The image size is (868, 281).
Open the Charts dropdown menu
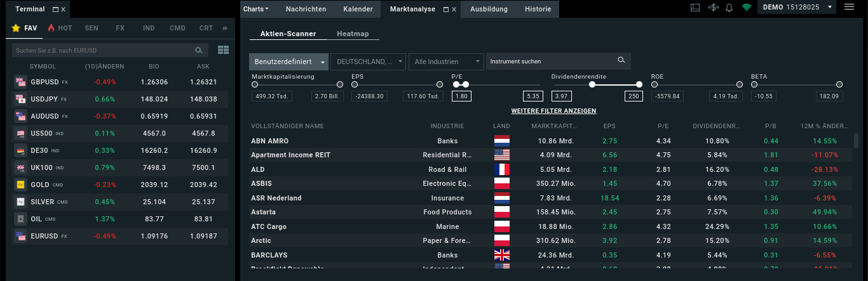click(256, 10)
